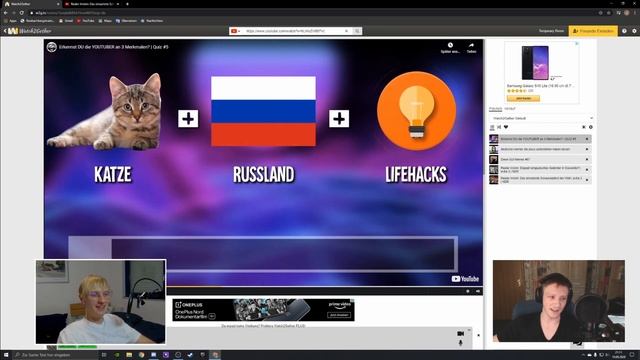Image resolution: width=640 pixels, height=360 pixels.
Task: Select the second playlist entry
Action: tap(540, 149)
